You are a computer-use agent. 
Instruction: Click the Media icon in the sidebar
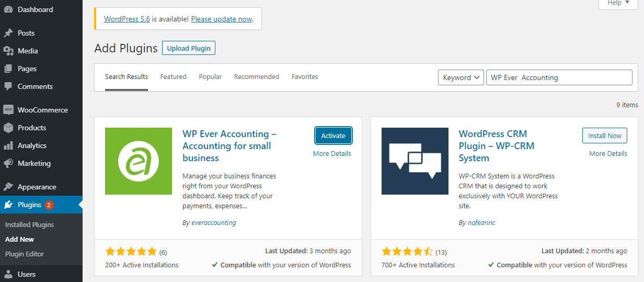[x=8, y=51]
